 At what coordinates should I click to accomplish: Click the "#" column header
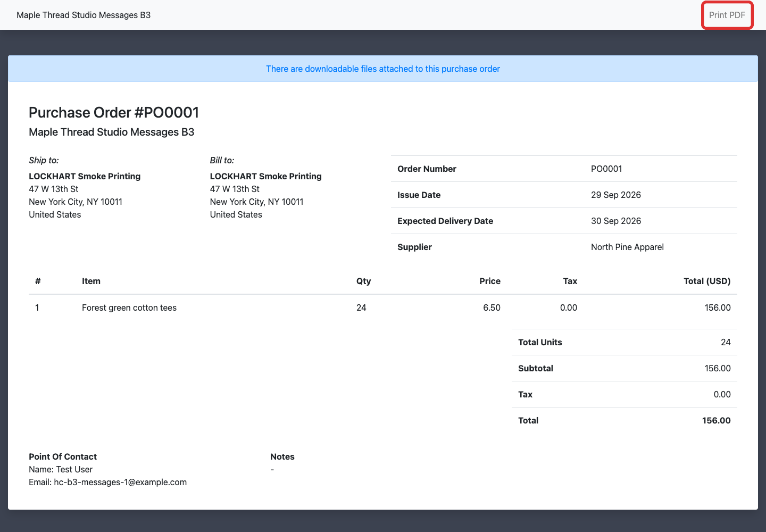pos(38,281)
